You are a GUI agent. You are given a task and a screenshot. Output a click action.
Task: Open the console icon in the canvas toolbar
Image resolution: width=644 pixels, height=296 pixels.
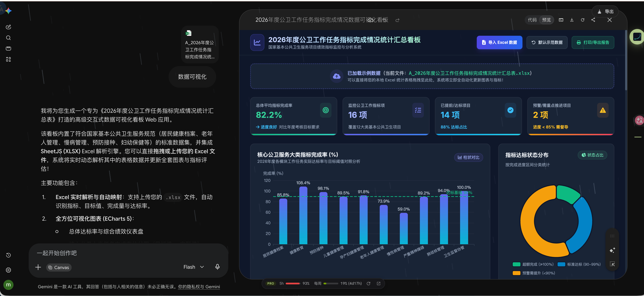(x=561, y=20)
